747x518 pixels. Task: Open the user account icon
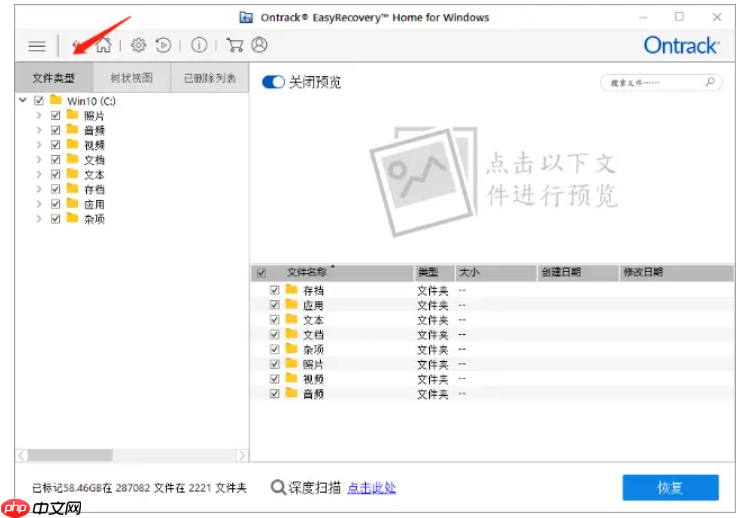(x=259, y=45)
